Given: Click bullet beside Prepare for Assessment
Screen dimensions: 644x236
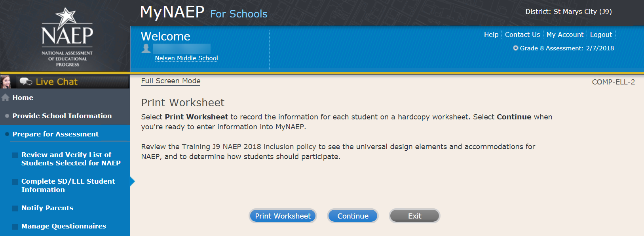Looking at the screenshot, I should tap(7, 134).
